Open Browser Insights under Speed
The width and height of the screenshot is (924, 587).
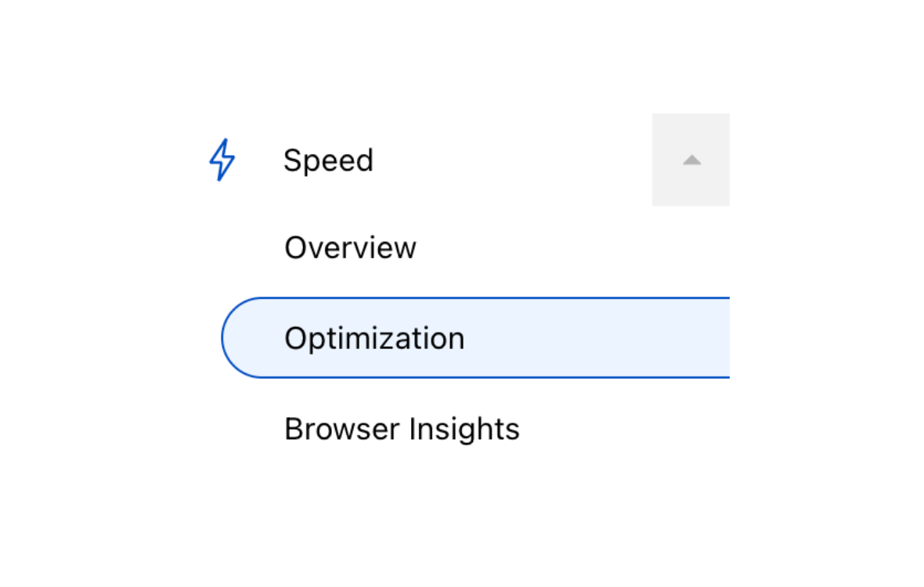(x=402, y=429)
